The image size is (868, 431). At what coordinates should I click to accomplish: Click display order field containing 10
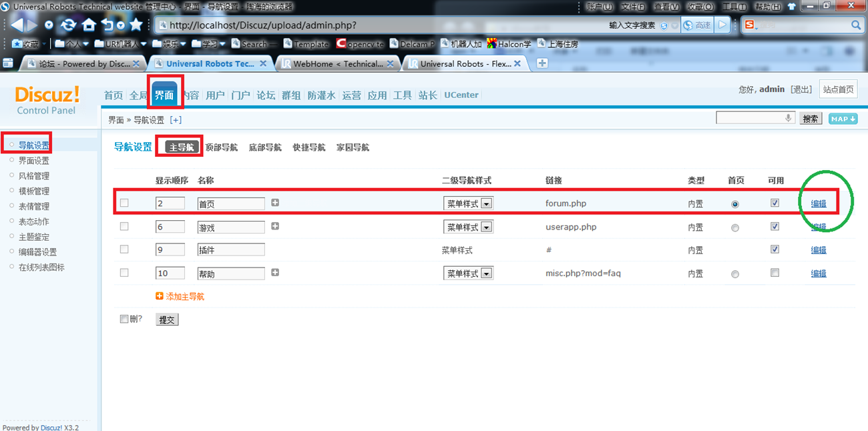pos(170,273)
